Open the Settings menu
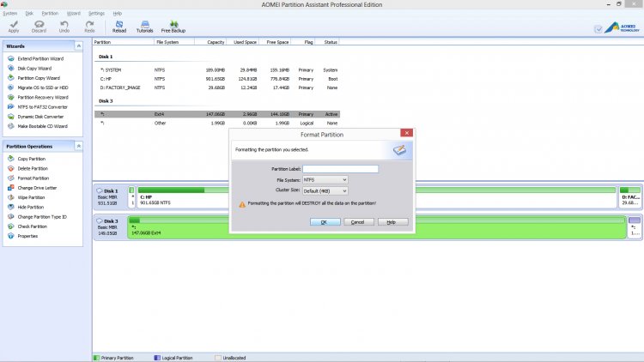Screen dimensions: 644x362 click(x=96, y=14)
